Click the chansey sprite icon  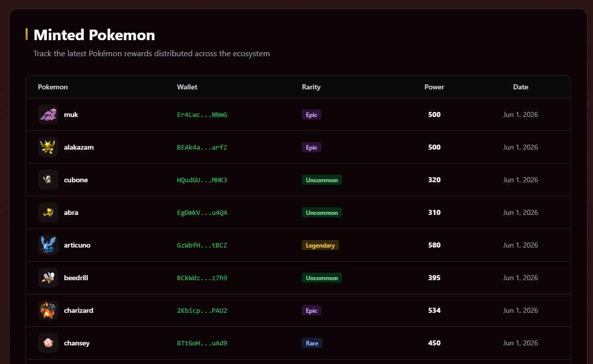(x=48, y=343)
